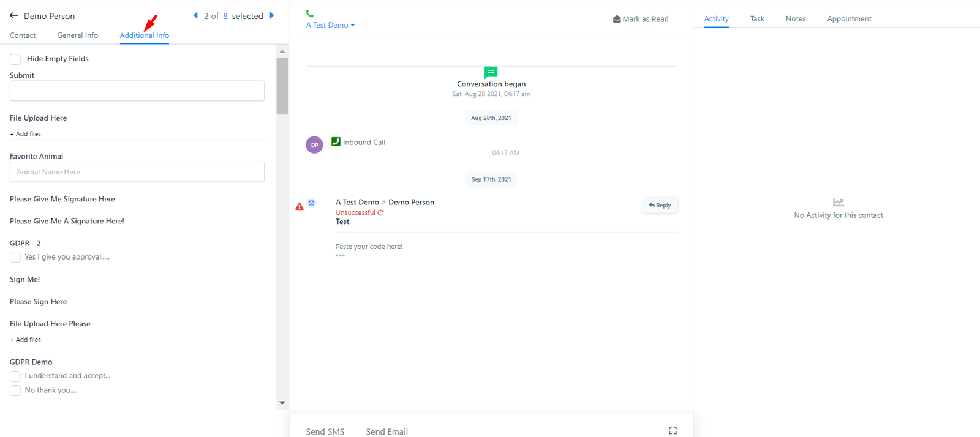Go to next contact with right arrow
980x437 pixels.
pyautogui.click(x=272, y=16)
